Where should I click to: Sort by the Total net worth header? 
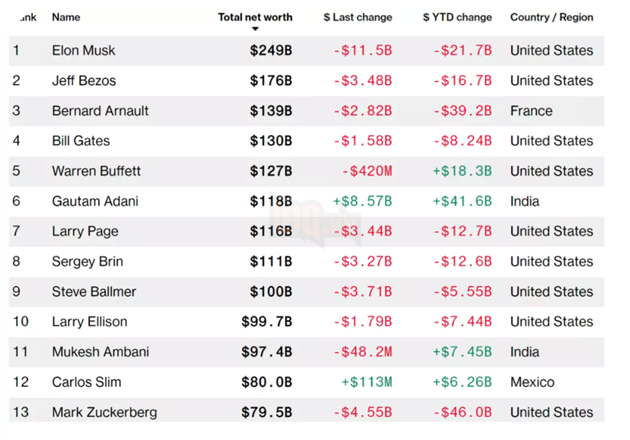(x=255, y=17)
